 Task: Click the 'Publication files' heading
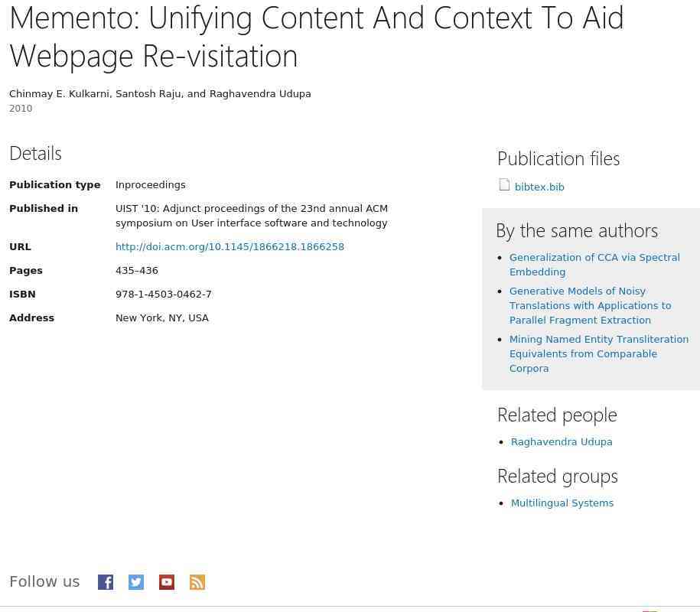coord(558,159)
